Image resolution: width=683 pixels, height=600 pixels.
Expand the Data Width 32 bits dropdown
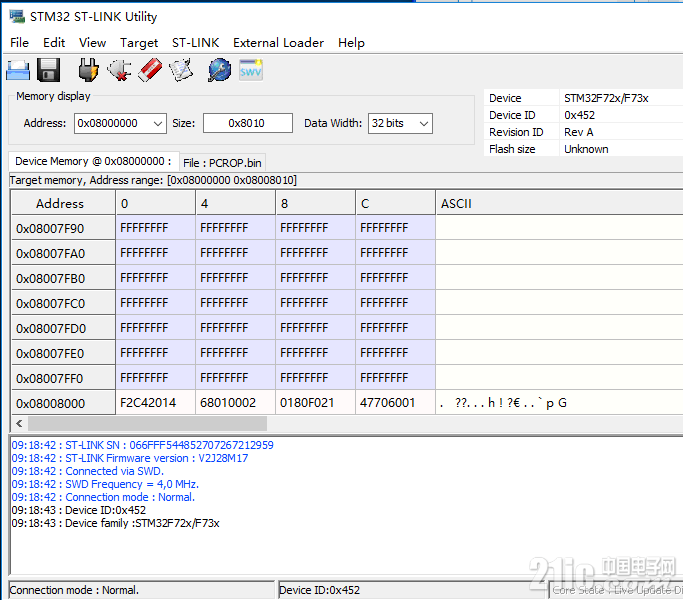tap(423, 124)
